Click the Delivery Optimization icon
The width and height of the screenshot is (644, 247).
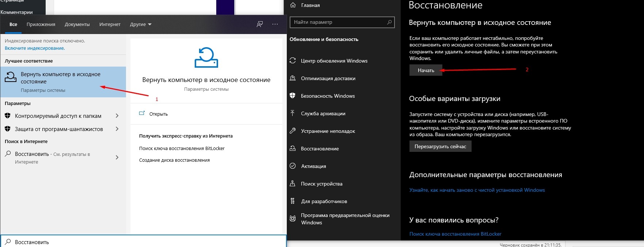293,78
